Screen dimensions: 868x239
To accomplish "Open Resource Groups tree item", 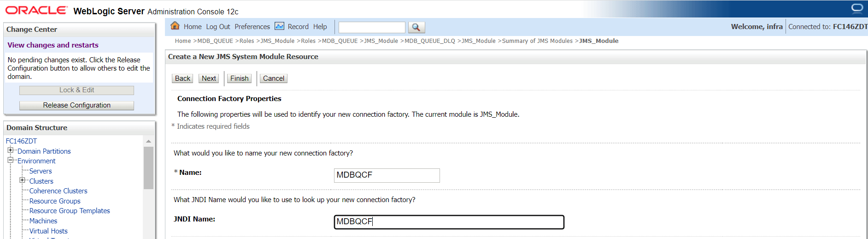I will click(55, 201).
